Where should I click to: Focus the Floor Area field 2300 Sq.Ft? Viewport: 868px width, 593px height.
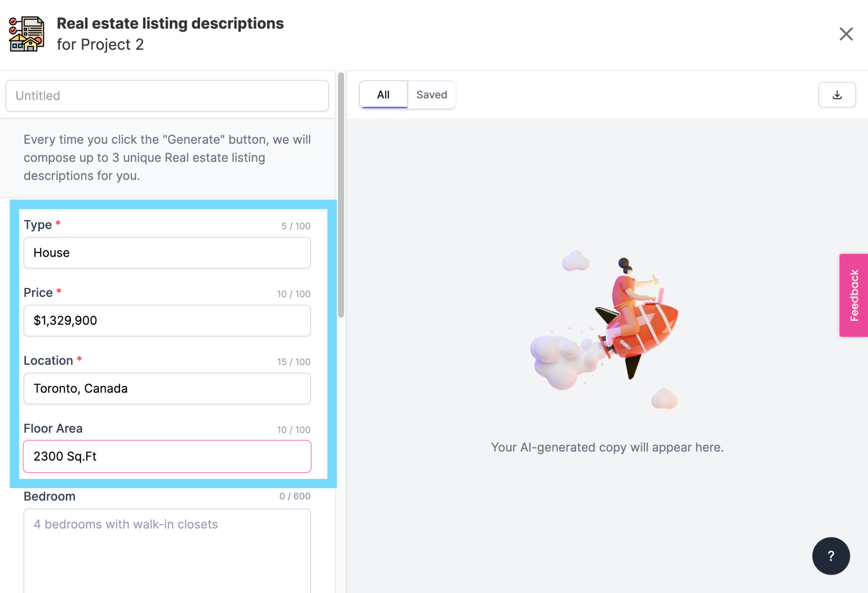click(167, 456)
